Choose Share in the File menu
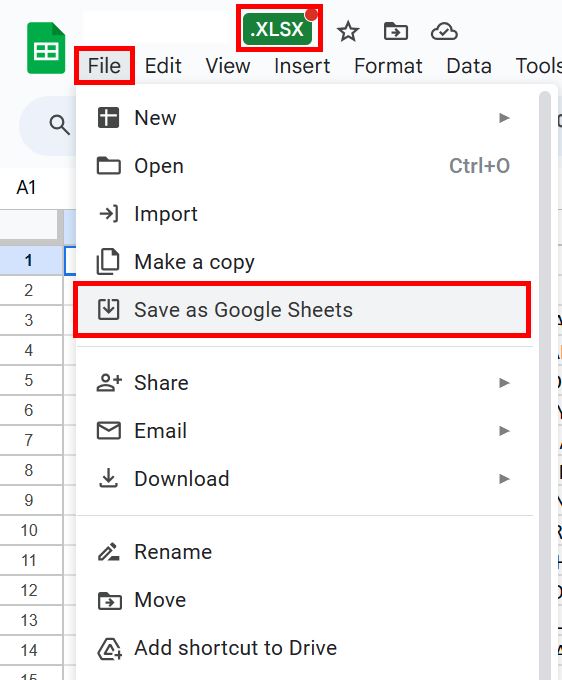The image size is (562, 680). (304, 383)
